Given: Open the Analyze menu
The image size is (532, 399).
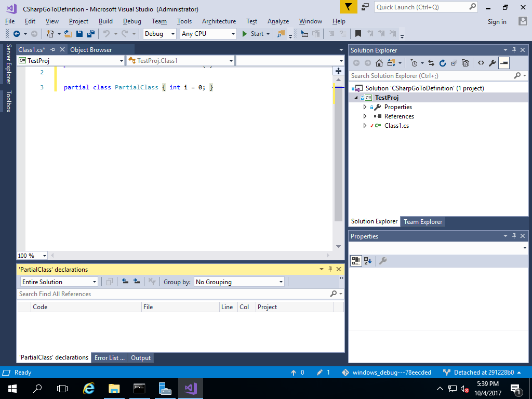Looking at the screenshot, I should click(x=278, y=21).
